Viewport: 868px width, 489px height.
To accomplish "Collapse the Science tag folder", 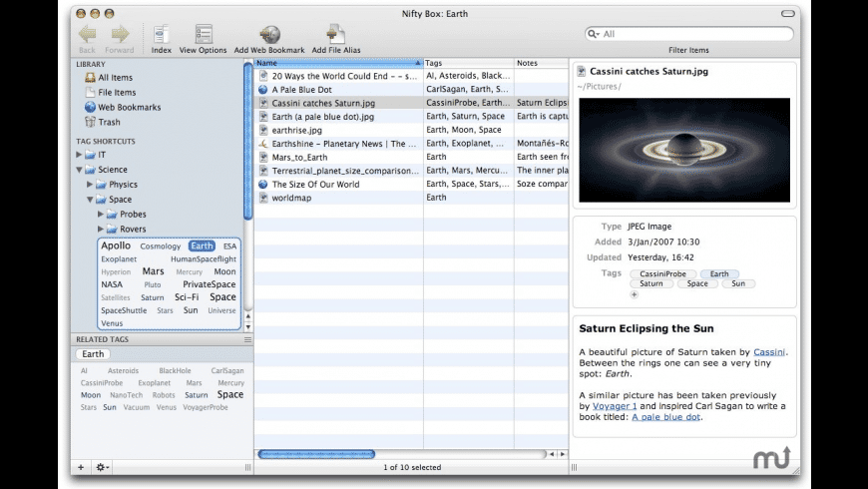I will click(80, 170).
